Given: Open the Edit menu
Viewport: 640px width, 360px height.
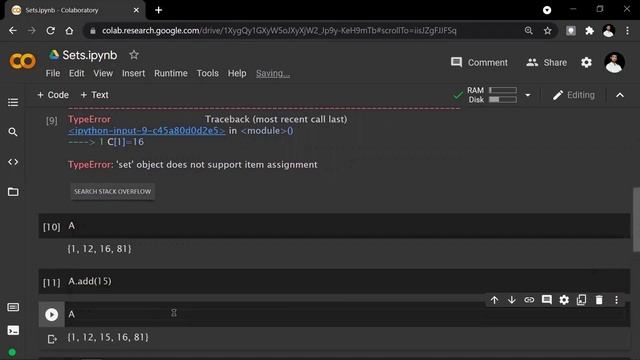Looking at the screenshot, I should click(76, 73).
